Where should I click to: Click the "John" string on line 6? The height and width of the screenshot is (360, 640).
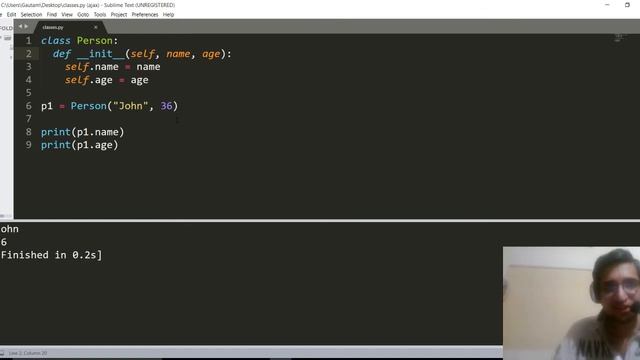tap(131, 106)
